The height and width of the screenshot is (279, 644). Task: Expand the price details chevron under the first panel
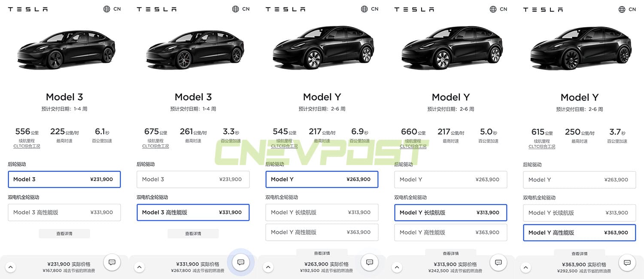click(11, 267)
